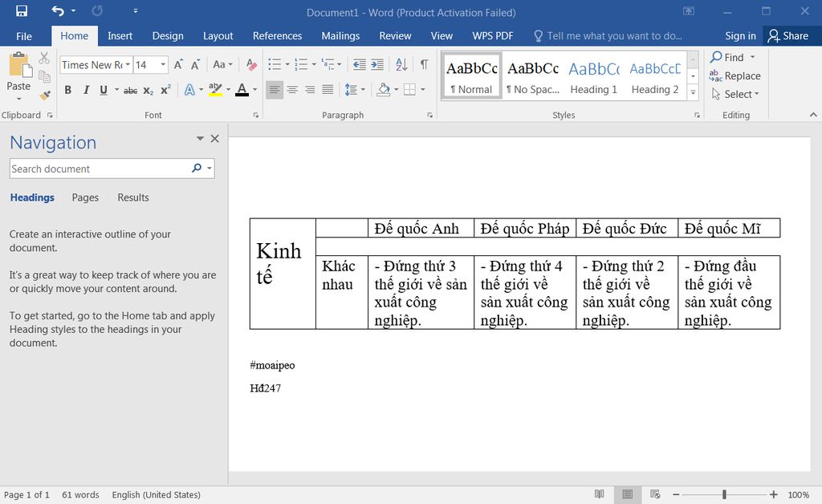Open Text Effects and Typography

189,90
